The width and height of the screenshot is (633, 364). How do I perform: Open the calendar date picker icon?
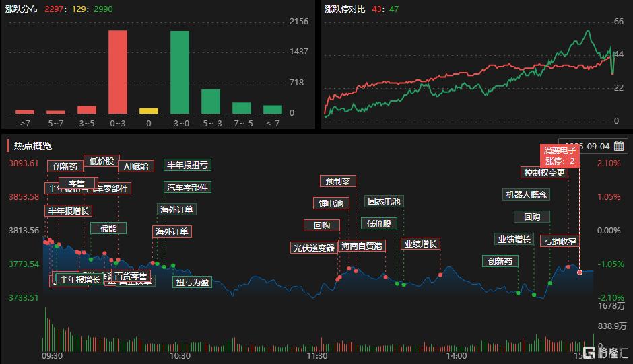[619, 146]
